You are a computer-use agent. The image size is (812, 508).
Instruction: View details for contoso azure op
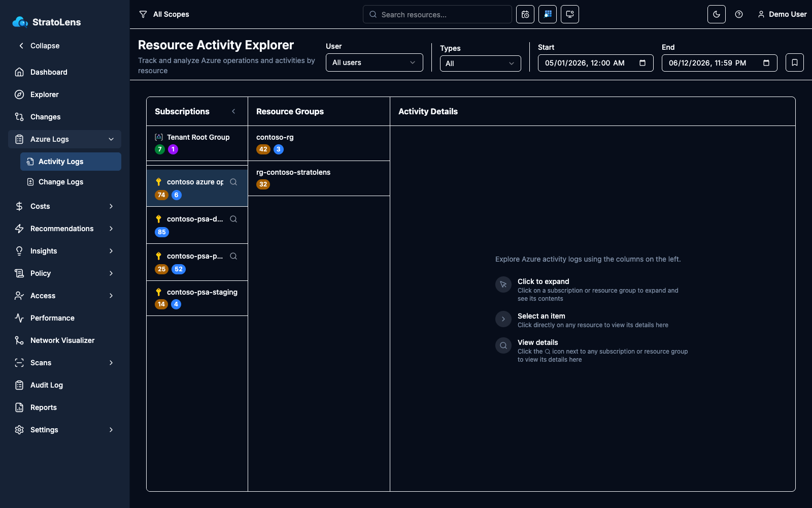(233, 182)
